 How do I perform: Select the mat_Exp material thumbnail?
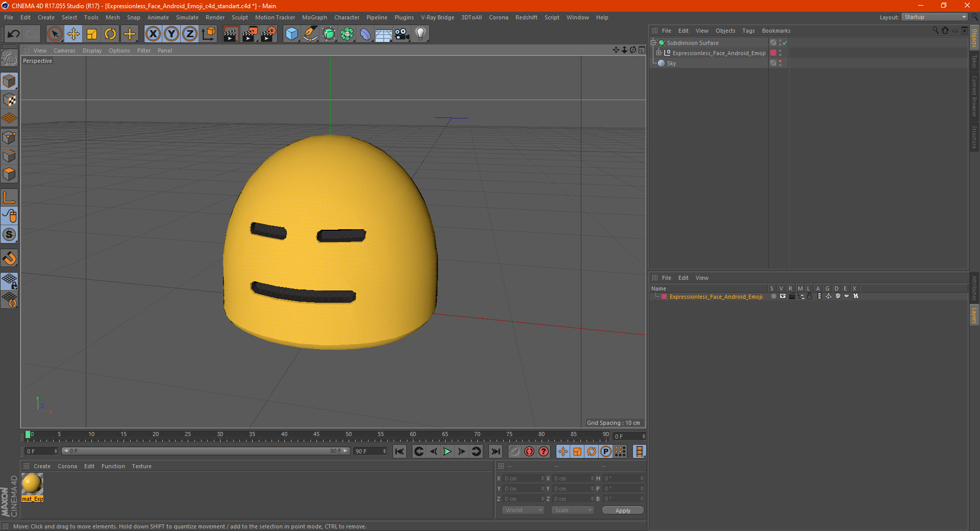click(x=32, y=484)
